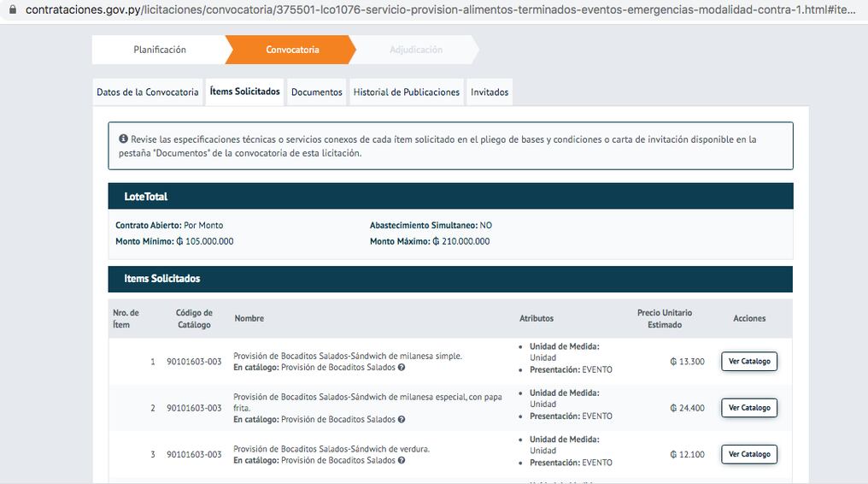Click the Atributos column header
Viewport: 868px width, 484px height.
click(537, 318)
